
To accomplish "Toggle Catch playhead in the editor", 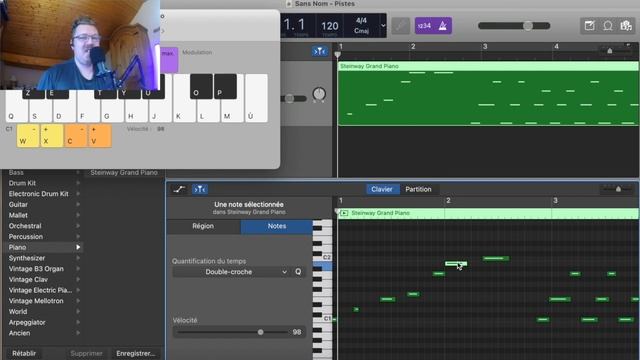I will pos(200,189).
